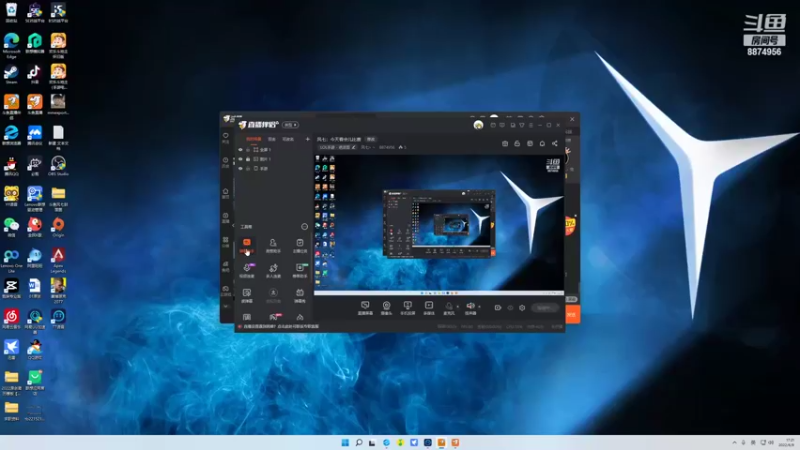Viewport: 800px width, 450px height.
Task: Toggle visibility eye of third source row
Action: tap(240, 168)
